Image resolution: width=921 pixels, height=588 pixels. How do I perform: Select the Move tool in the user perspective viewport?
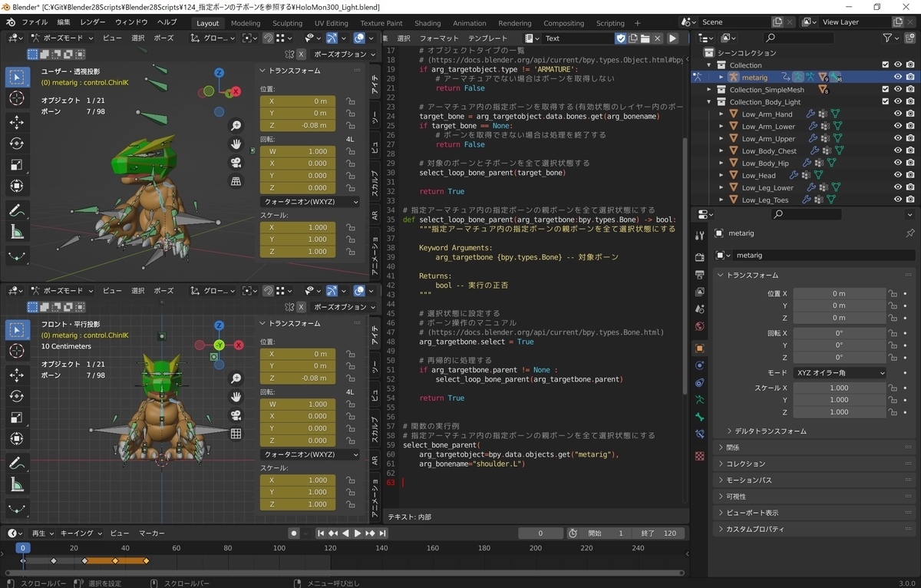coord(17,121)
